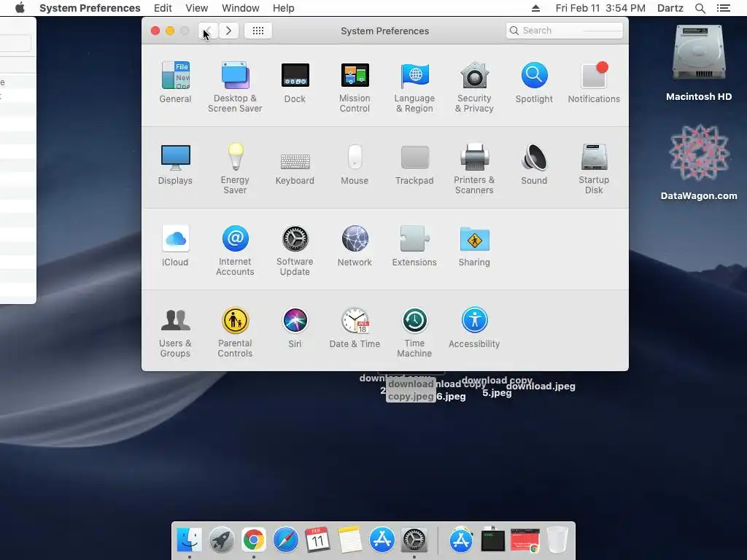This screenshot has height=560, width=747.
Task: Open Finder from the Dock
Action: pos(189,540)
